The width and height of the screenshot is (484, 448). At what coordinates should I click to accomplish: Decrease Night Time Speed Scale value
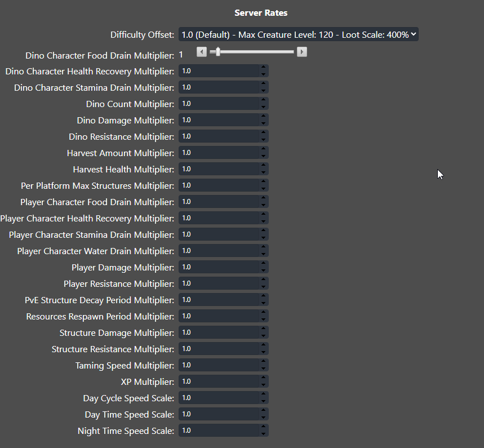(x=263, y=433)
